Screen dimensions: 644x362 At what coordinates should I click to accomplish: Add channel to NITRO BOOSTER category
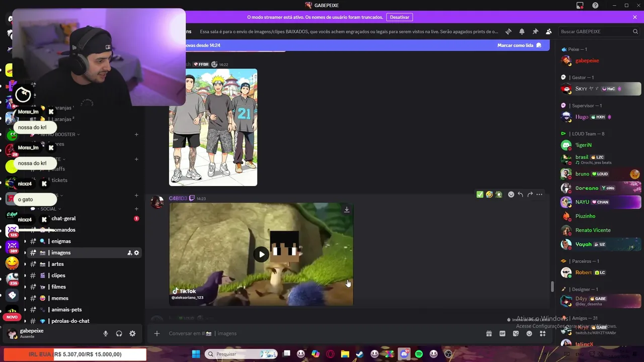click(x=136, y=134)
